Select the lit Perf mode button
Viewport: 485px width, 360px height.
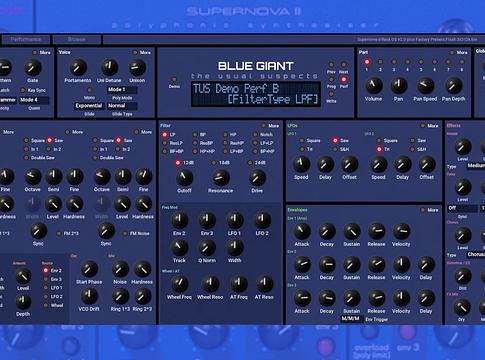(343, 79)
